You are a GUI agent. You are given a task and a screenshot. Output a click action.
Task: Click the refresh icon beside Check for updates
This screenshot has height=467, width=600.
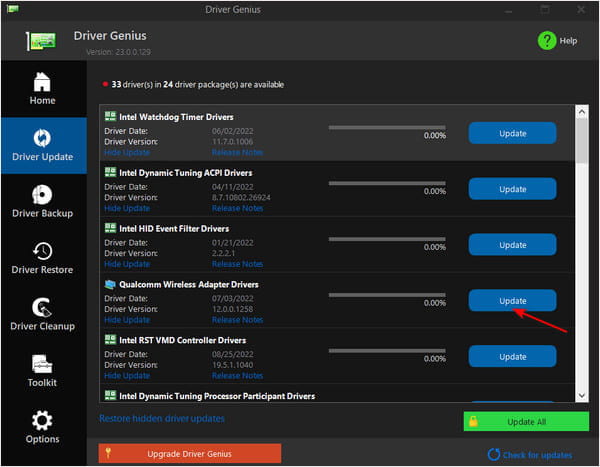[494, 454]
